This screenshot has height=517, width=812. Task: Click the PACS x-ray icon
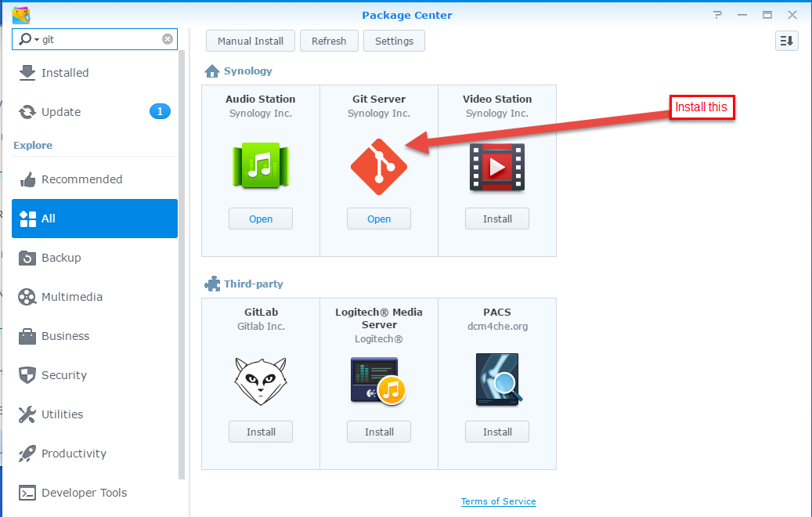(499, 380)
